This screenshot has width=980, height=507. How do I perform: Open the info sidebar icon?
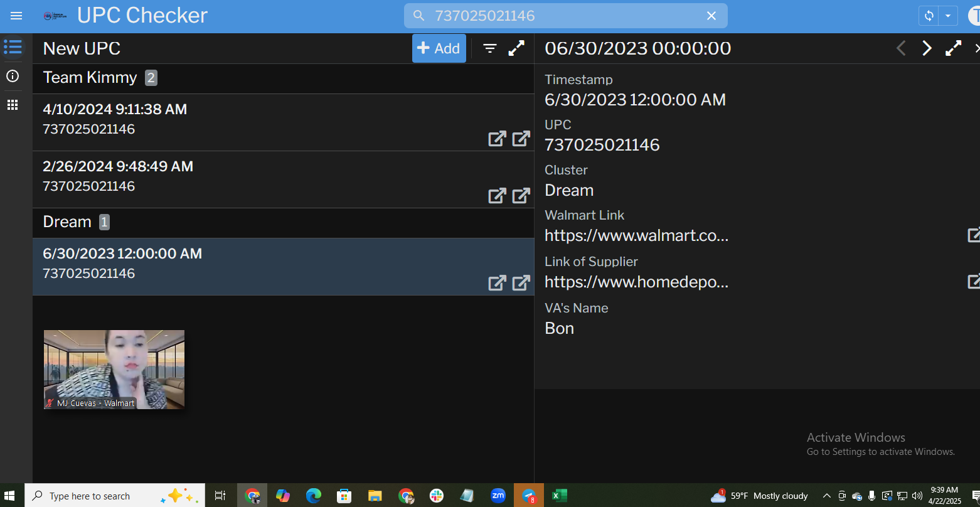pos(13,76)
